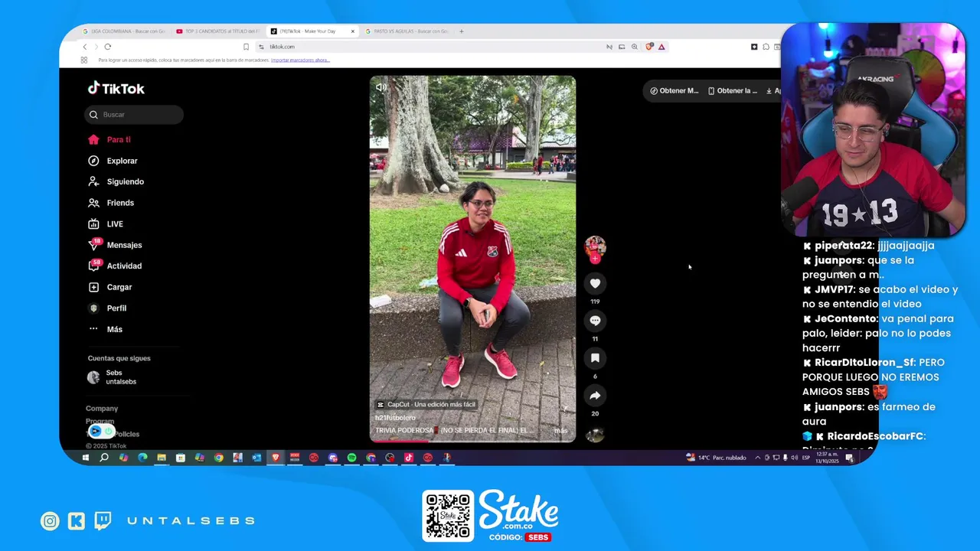Click the Brave rewards triangle icon
Viewport: 980px width, 551px height.
pos(661,47)
